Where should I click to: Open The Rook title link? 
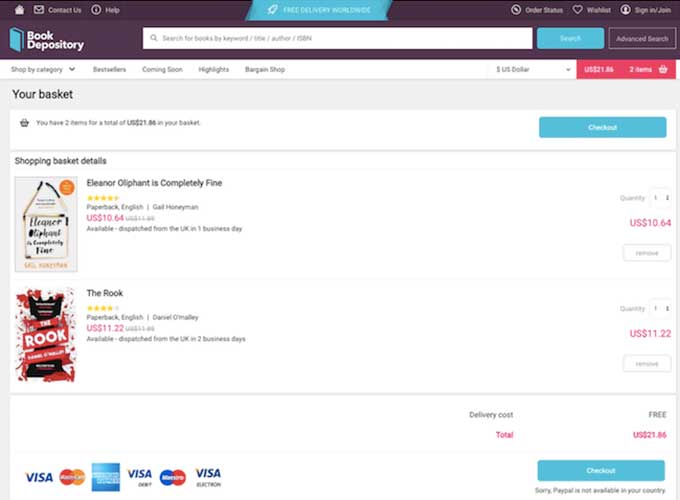tap(105, 293)
